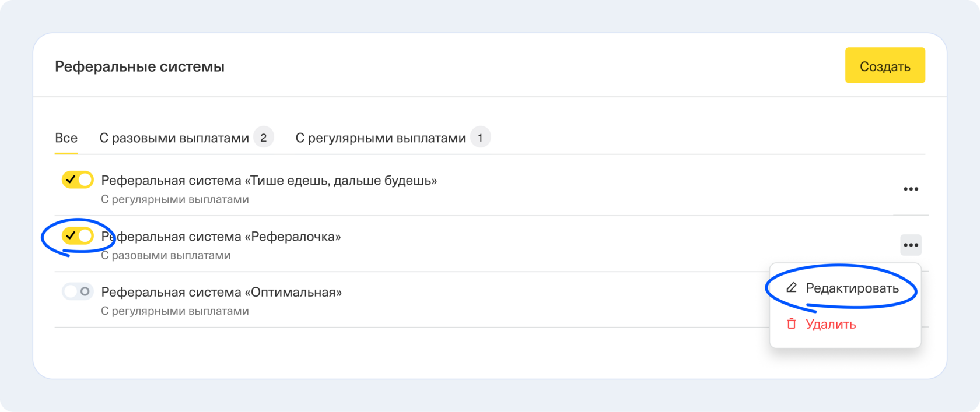
Task: Click the pencil icon beside Редактировать
Action: tap(791, 288)
